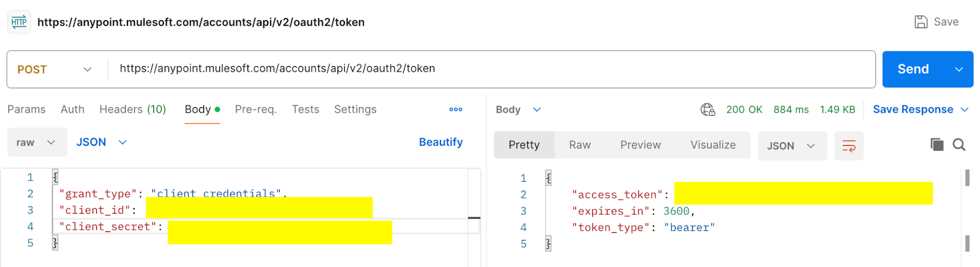Image resolution: width=980 pixels, height=267 pixels.
Task: Click the 1.49 KB response size
Action: 837,110
